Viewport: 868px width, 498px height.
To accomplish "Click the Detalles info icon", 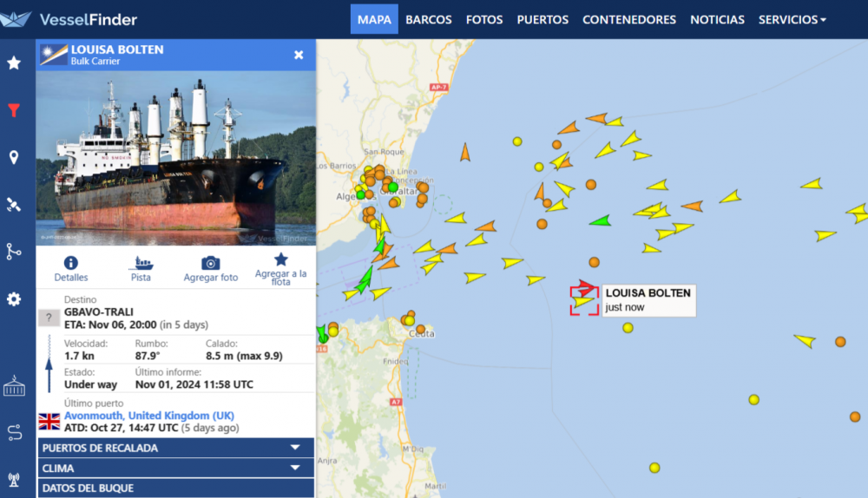I will click(x=71, y=263).
